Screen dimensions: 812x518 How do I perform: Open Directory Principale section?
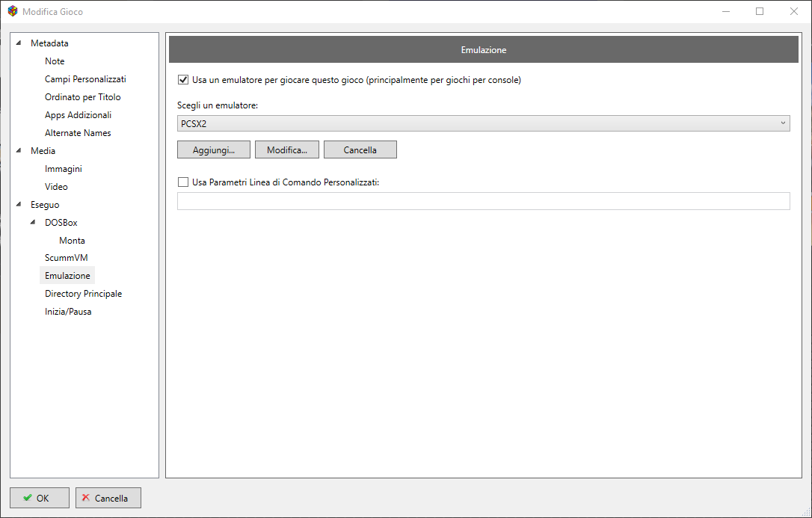tap(84, 294)
